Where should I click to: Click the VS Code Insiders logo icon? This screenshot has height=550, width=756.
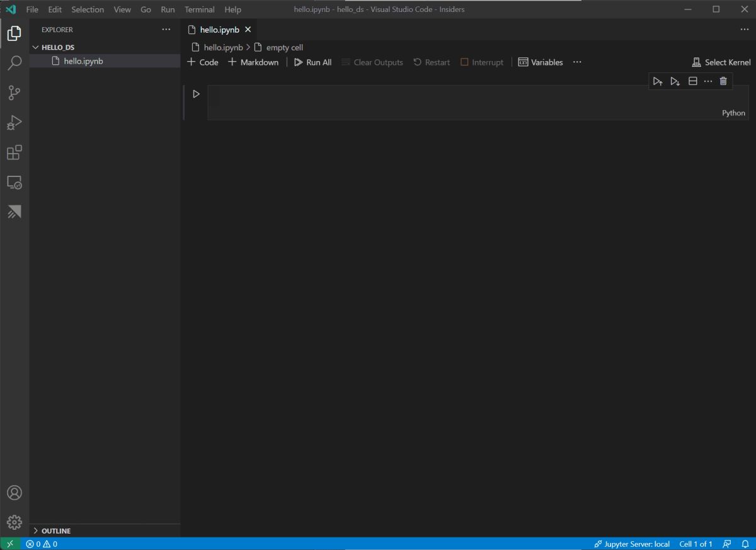(x=10, y=9)
